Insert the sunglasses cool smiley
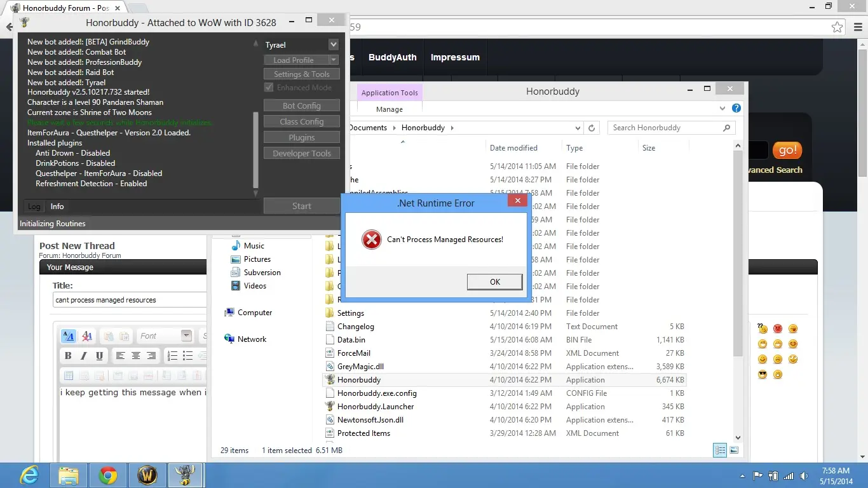 point(763,374)
